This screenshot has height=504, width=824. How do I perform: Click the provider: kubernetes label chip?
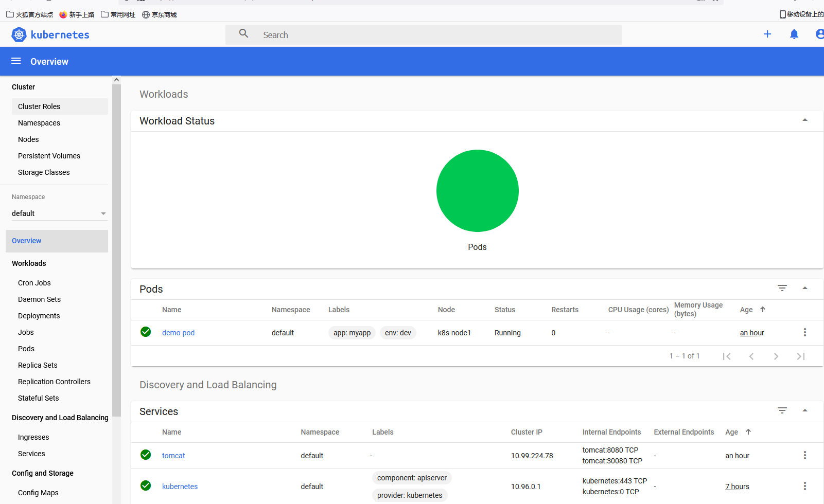coord(410,495)
